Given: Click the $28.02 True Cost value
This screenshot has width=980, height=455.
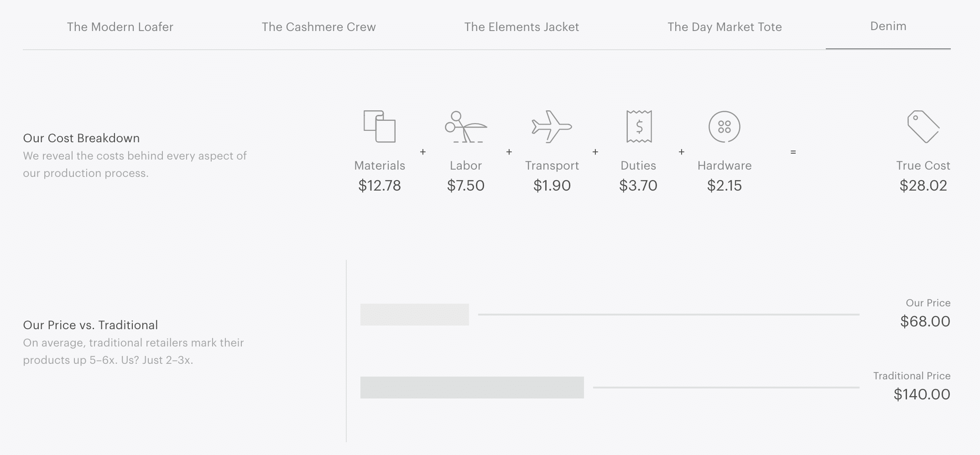Looking at the screenshot, I should 923,186.
